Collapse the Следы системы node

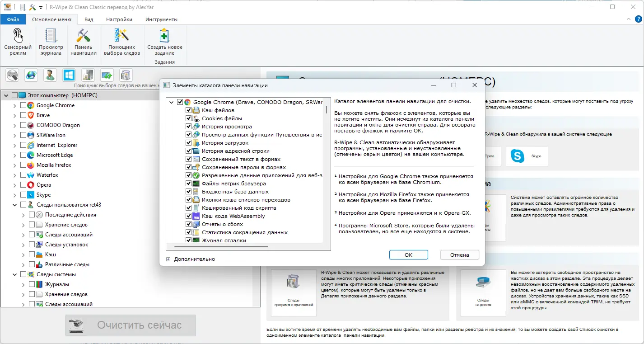[15, 274]
